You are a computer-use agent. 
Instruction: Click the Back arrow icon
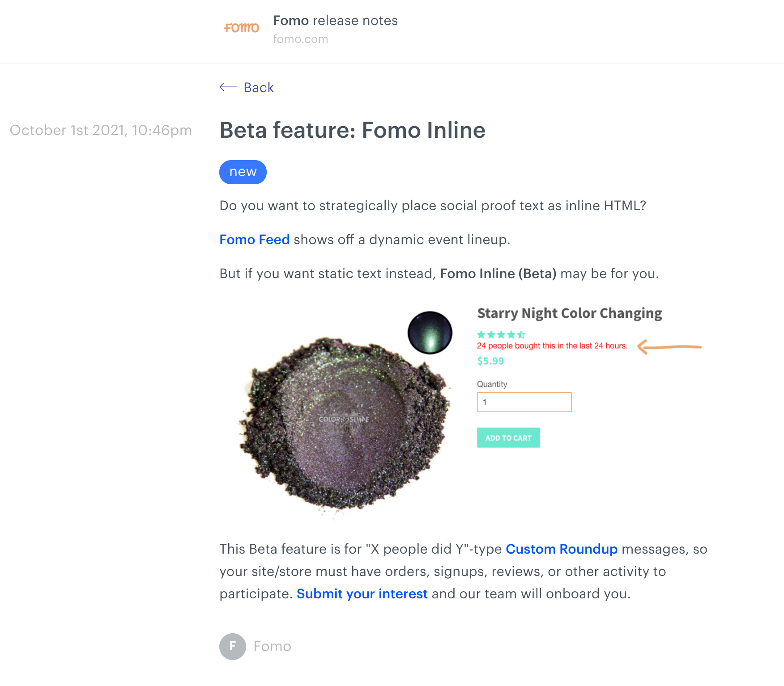pos(228,87)
